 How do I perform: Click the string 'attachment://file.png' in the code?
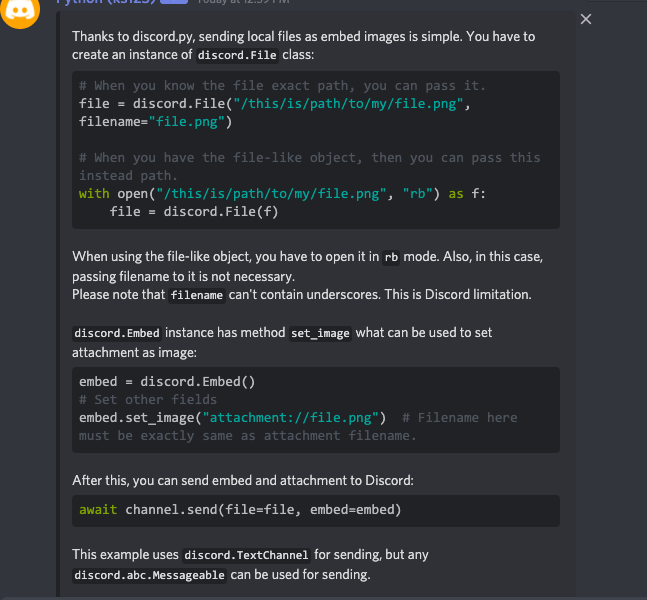(290, 418)
